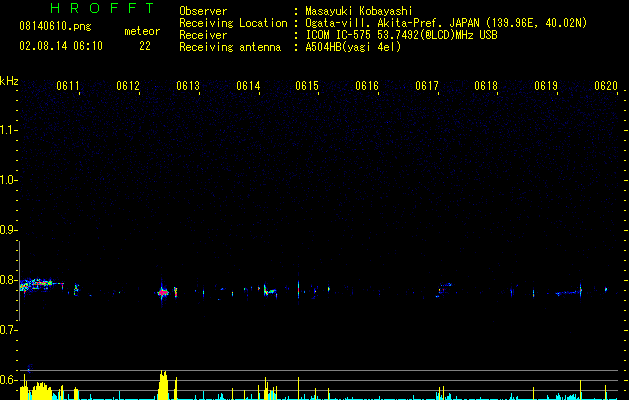Click the Receiving antenna label

pyautogui.click(x=230, y=47)
